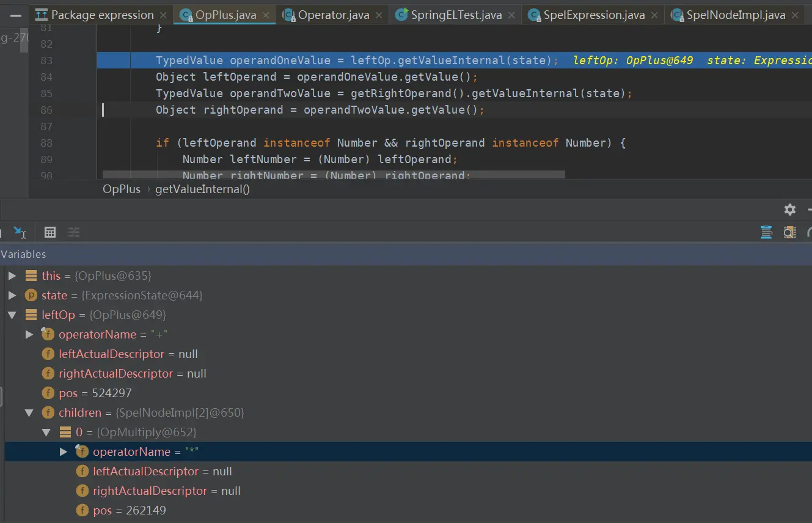812x523 pixels.
Task: Click the this object icon in Variables
Action: 31,276
